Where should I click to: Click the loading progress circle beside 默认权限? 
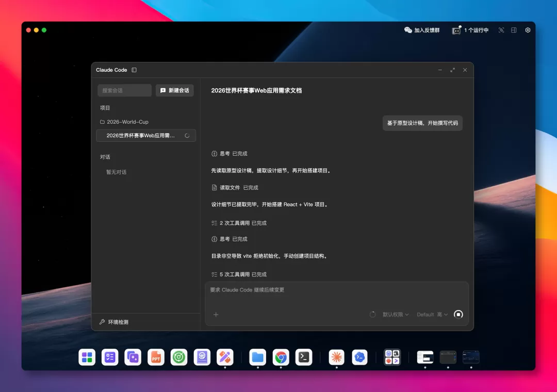(373, 315)
